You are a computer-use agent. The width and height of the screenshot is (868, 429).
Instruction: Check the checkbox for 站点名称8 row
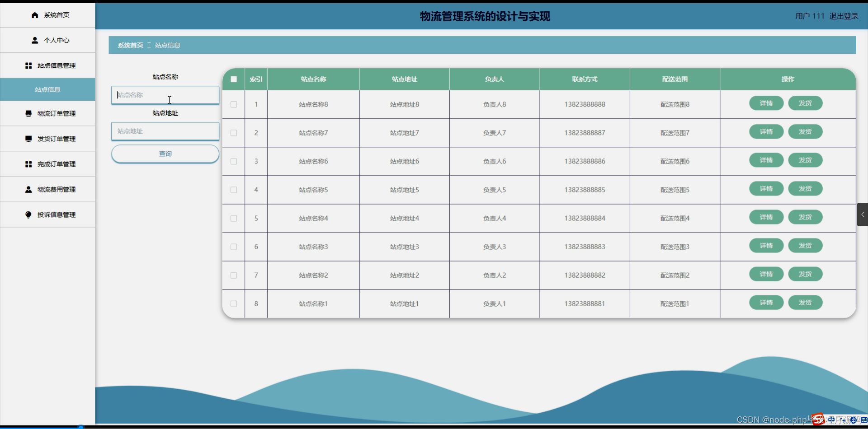234,104
